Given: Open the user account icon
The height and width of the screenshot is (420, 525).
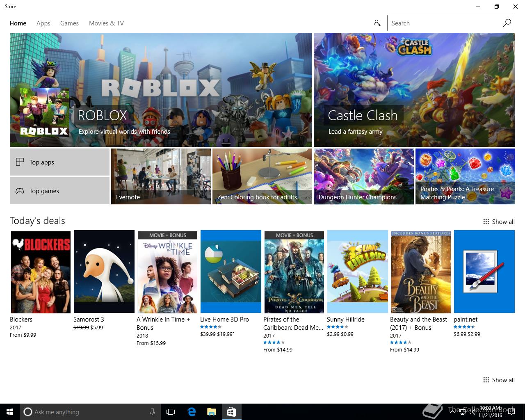Looking at the screenshot, I should tap(377, 23).
